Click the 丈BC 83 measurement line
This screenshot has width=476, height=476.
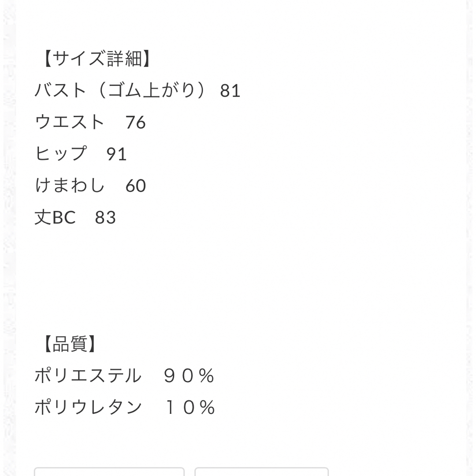pyautogui.click(x=75, y=217)
